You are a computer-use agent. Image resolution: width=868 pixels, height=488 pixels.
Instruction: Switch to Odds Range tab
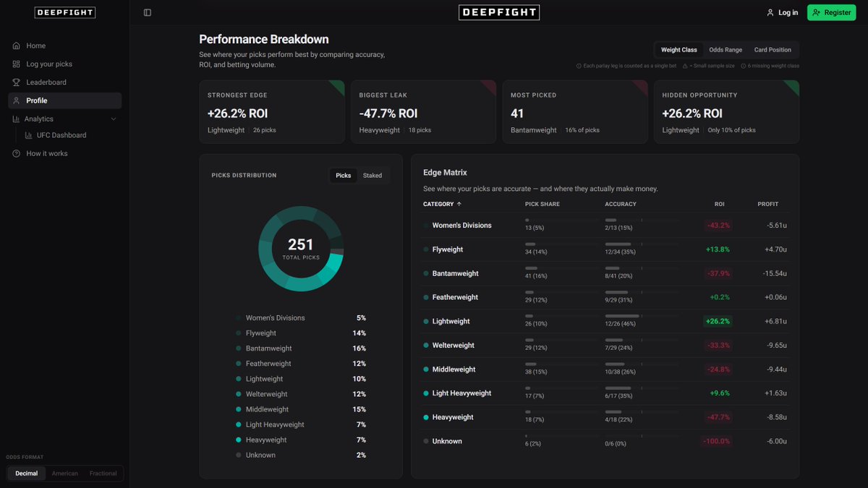click(x=726, y=50)
